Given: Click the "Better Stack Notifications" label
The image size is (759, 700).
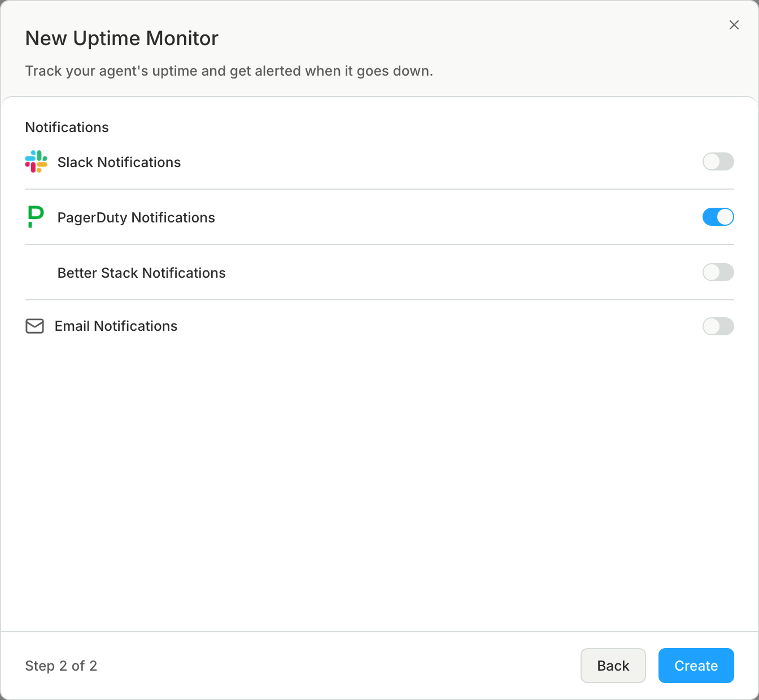Looking at the screenshot, I should (x=142, y=273).
